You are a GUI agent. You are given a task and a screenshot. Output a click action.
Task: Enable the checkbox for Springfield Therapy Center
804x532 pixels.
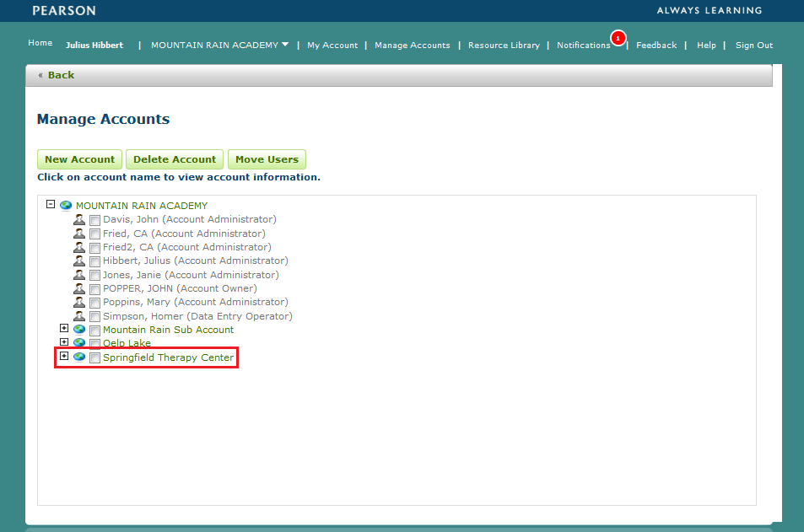(94, 357)
